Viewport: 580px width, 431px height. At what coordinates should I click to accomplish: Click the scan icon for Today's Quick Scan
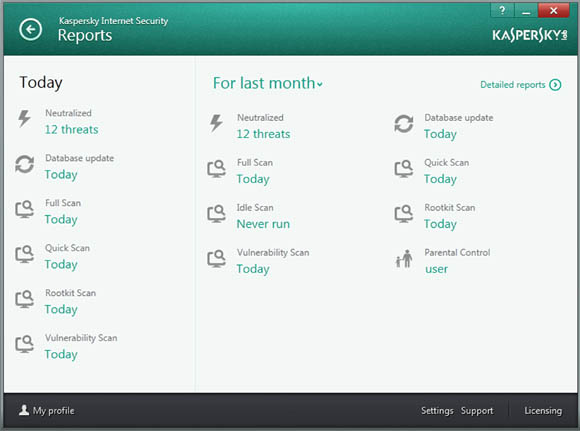pyautogui.click(x=24, y=254)
